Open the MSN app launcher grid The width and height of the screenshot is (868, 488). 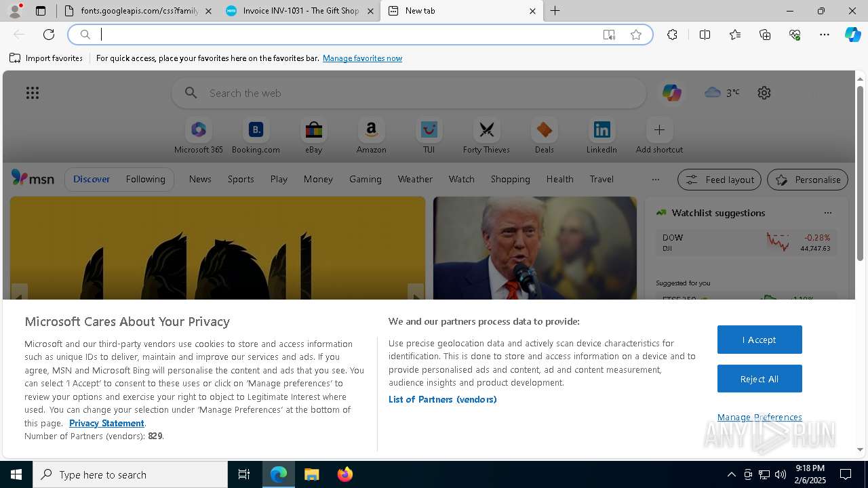click(33, 93)
